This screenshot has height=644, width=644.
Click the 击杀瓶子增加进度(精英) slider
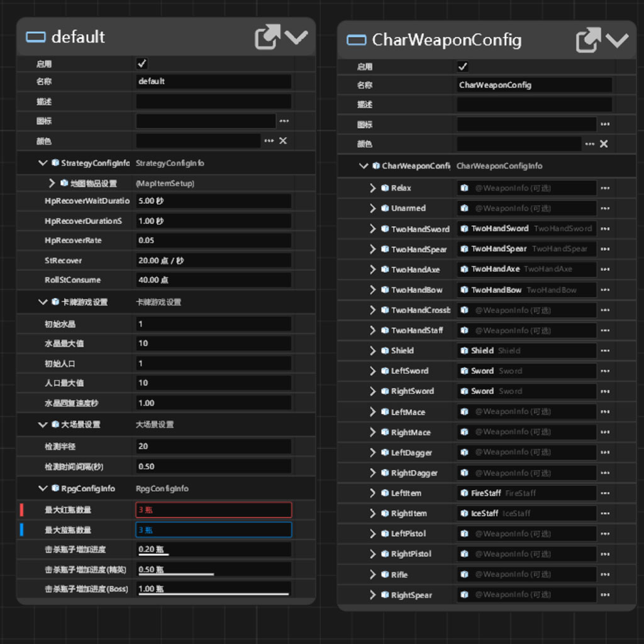click(x=213, y=570)
